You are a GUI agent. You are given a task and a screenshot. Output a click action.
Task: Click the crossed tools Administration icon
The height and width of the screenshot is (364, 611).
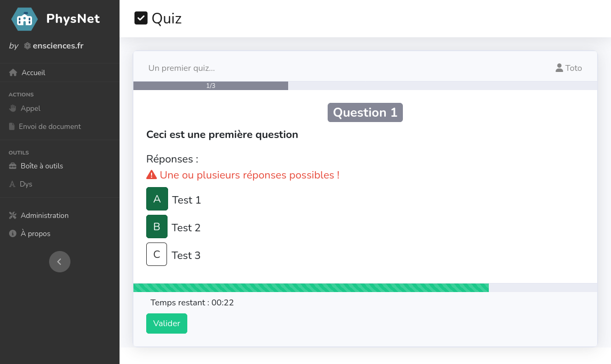pyautogui.click(x=13, y=215)
